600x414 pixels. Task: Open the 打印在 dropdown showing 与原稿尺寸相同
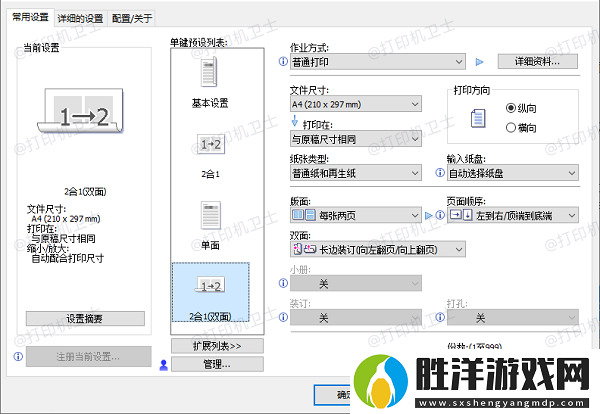click(x=356, y=139)
